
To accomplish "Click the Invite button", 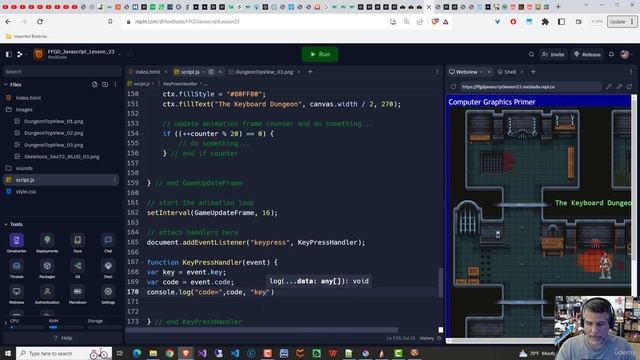I will tap(553, 54).
